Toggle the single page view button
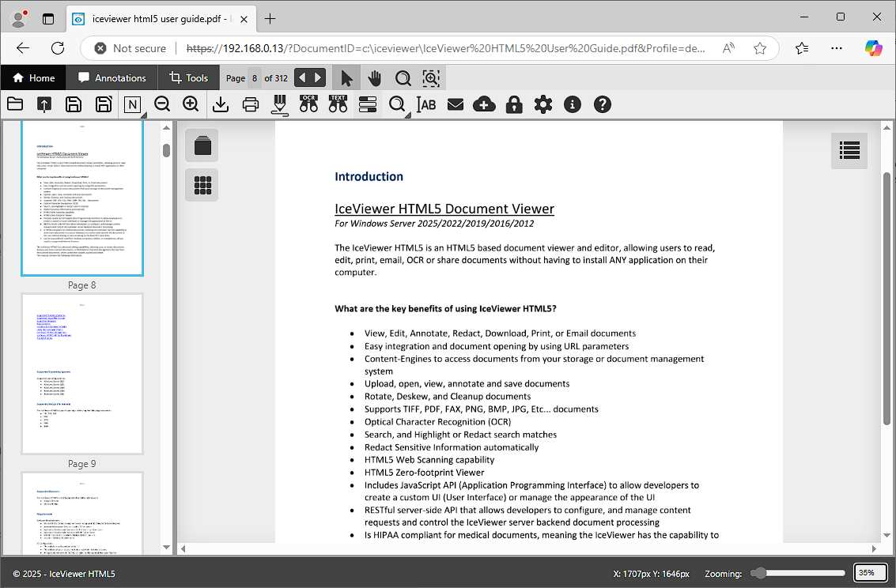 point(202,145)
